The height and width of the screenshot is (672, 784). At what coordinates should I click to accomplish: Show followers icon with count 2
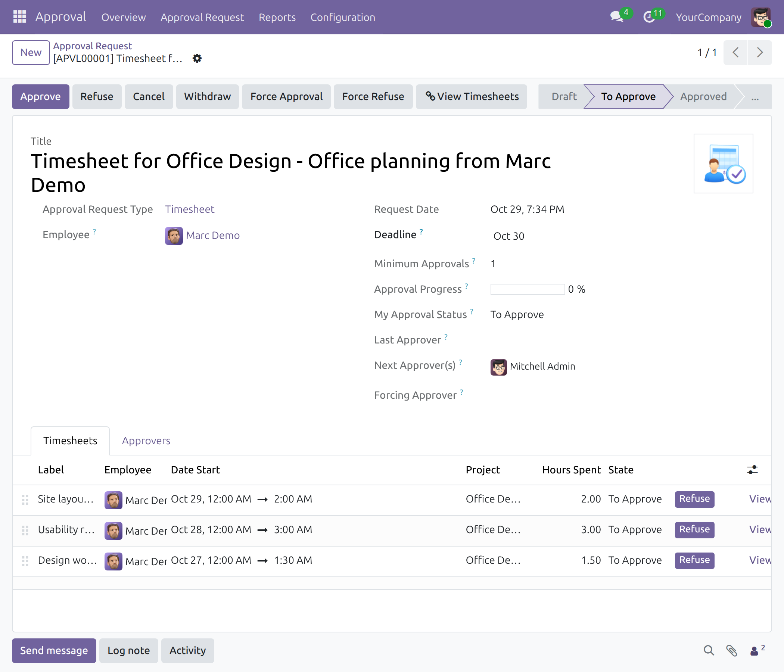point(757,650)
